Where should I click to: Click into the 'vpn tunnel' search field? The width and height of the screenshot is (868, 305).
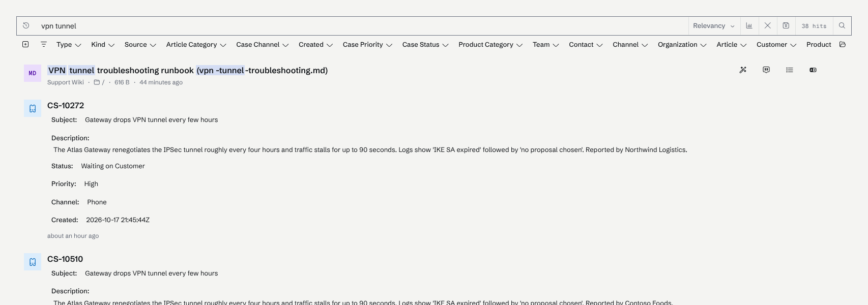pyautogui.click(x=361, y=26)
